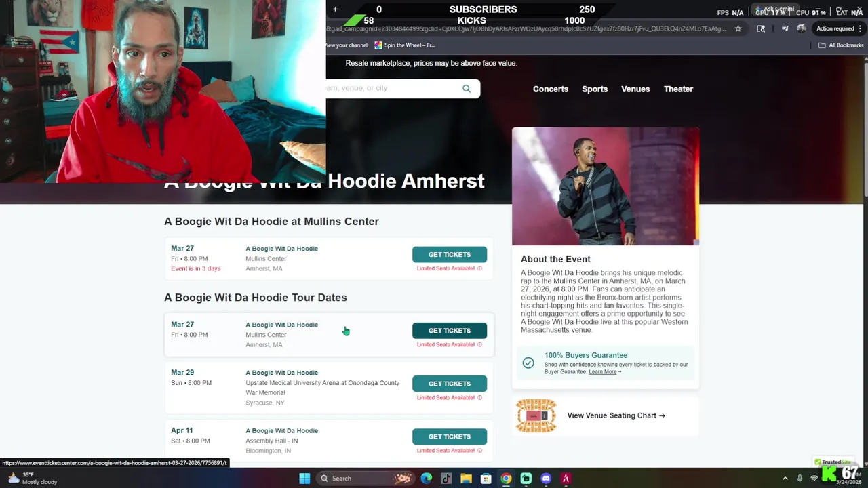Open the Google Lens search icon in address bar
The height and width of the screenshot is (488, 868).
tap(761, 28)
